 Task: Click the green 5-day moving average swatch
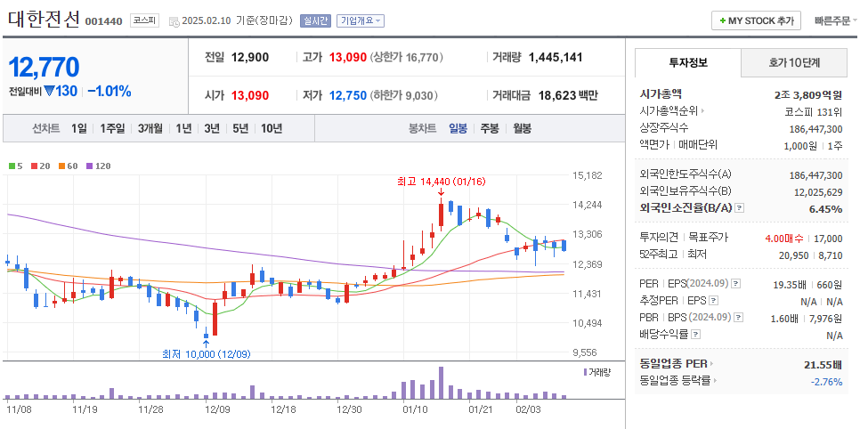point(12,166)
